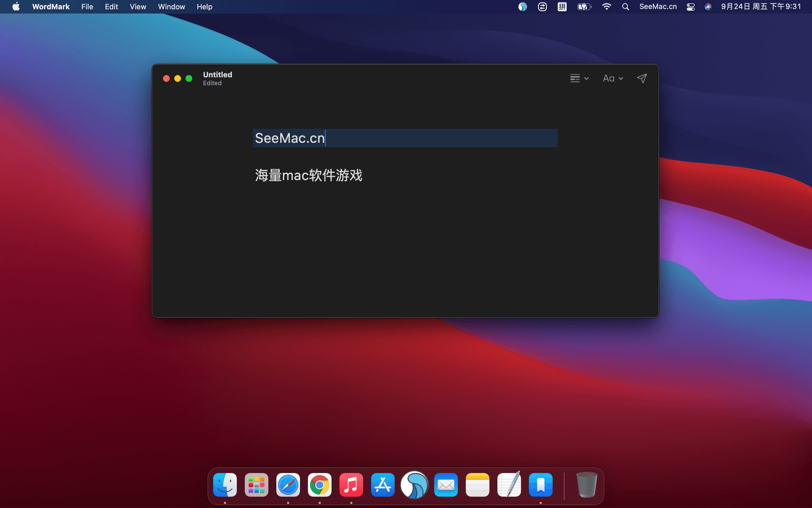This screenshot has width=812, height=508.
Task: Open Control Center in menu bar
Action: pyautogui.click(x=690, y=7)
